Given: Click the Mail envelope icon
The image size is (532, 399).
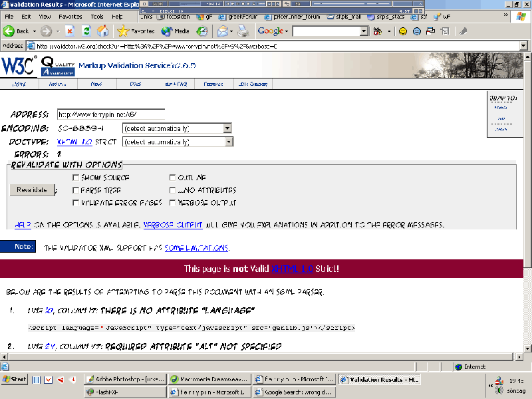Looking at the screenshot, I should (223, 31).
